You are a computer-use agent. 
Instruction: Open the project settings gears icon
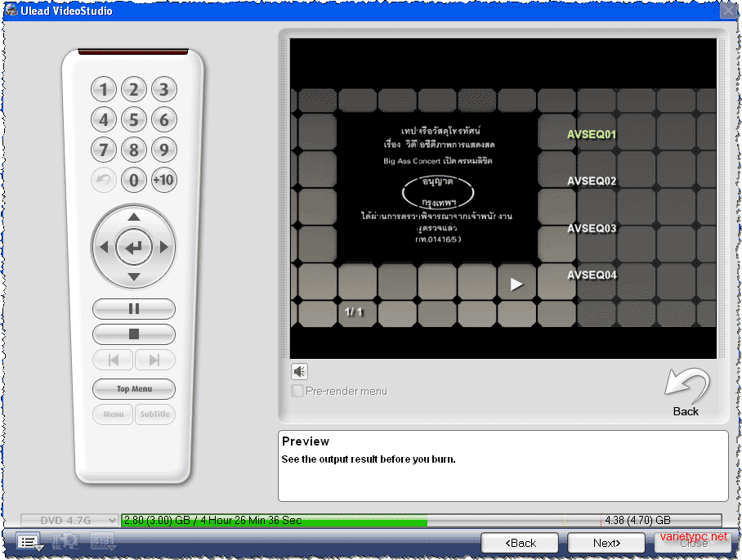pos(65,541)
